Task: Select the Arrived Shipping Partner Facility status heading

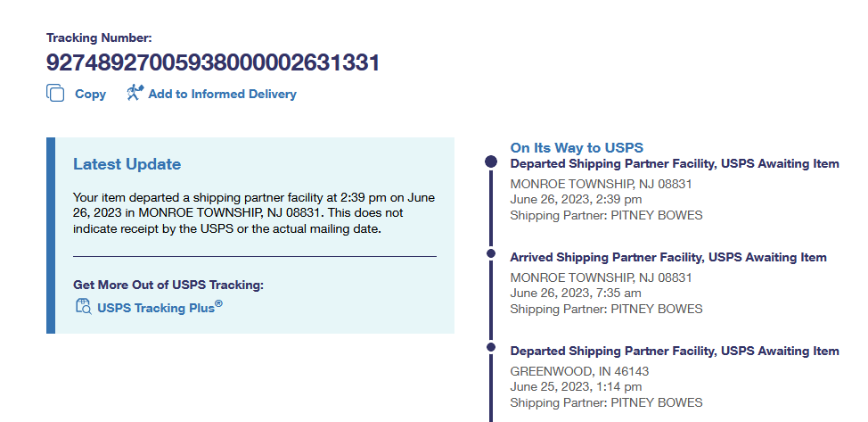Action: [668, 257]
